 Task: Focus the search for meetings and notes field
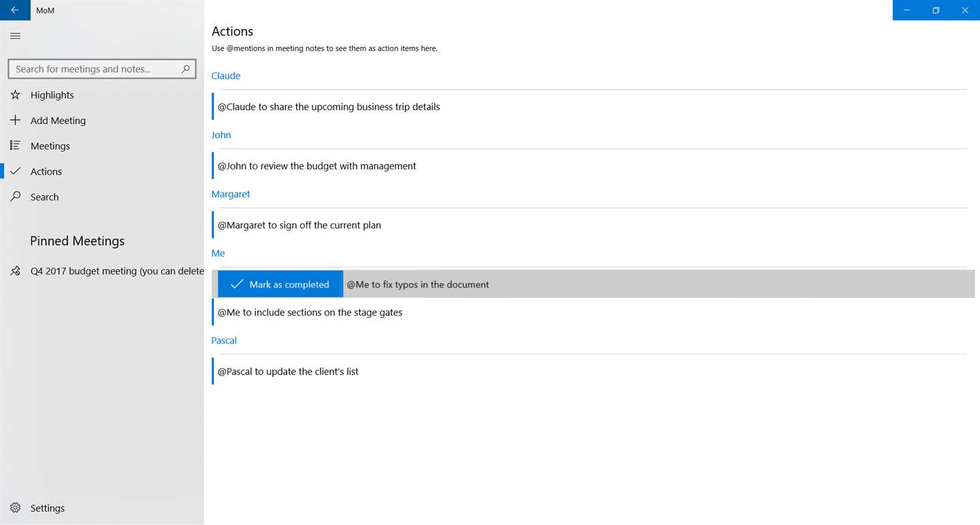click(x=95, y=69)
